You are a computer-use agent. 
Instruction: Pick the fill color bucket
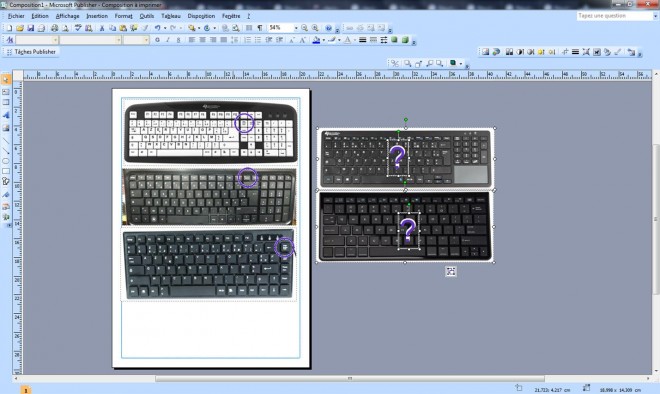coord(317,40)
